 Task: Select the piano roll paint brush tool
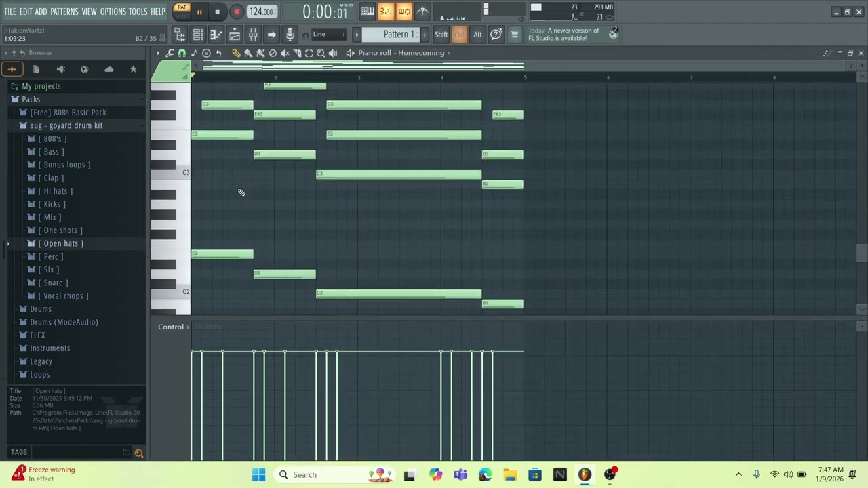pyautogui.click(x=248, y=53)
